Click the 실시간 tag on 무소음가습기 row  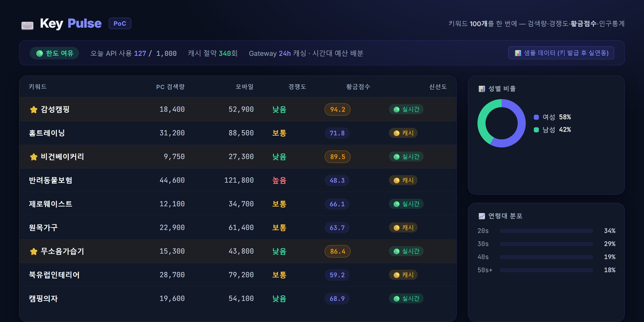(406, 251)
